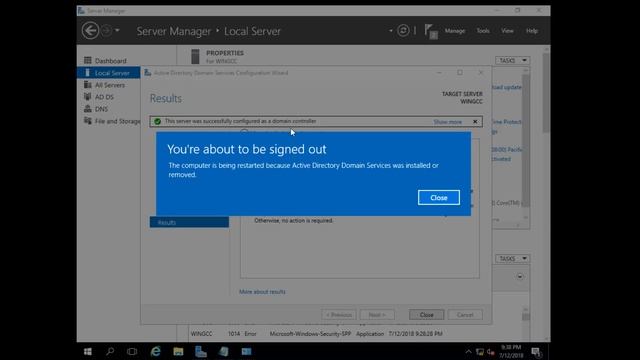This screenshot has height=360, width=640.
Task: Click the forward arrow in Server Manager header
Action: pyautogui.click(x=106, y=31)
